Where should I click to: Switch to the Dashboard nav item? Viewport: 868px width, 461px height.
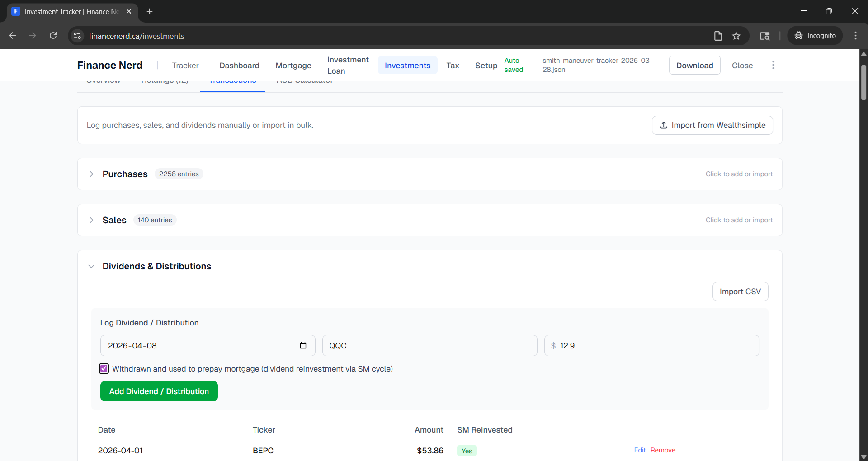point(239,66)
